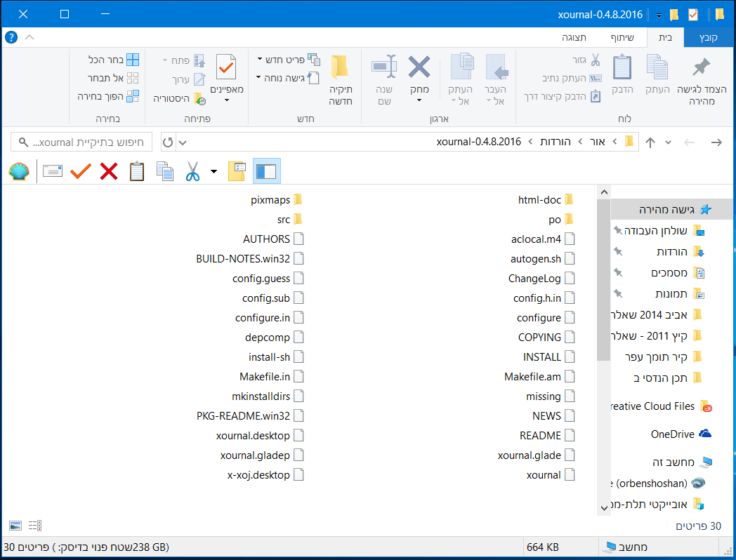736x560 pixels.
Task: Select This PC in the navigation pane
Action: (681, 462)
